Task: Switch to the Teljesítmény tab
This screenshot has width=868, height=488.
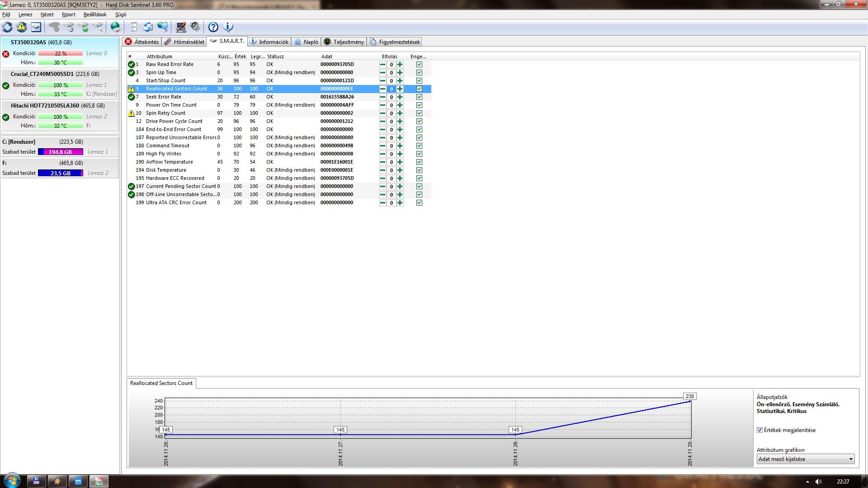Action: (344, 42)
